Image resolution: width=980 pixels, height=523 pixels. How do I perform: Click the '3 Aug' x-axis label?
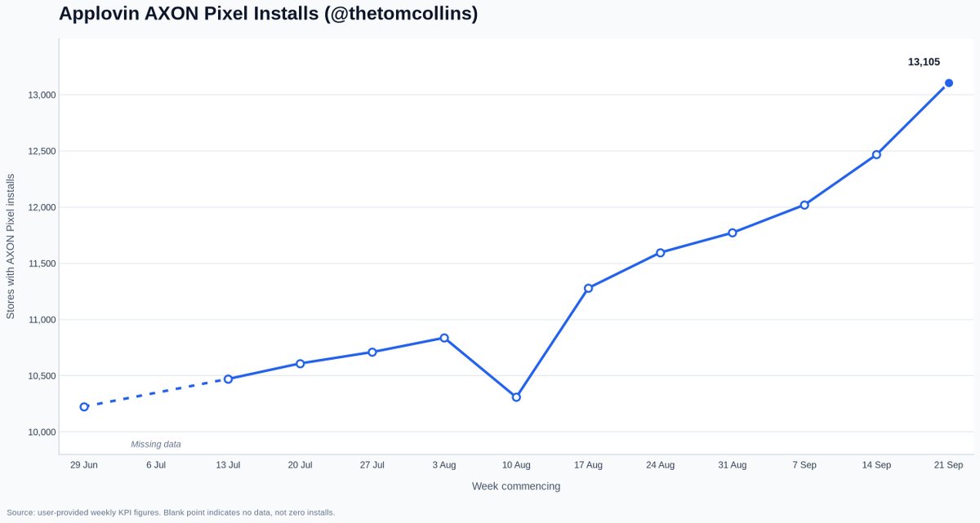pos(444,464)
